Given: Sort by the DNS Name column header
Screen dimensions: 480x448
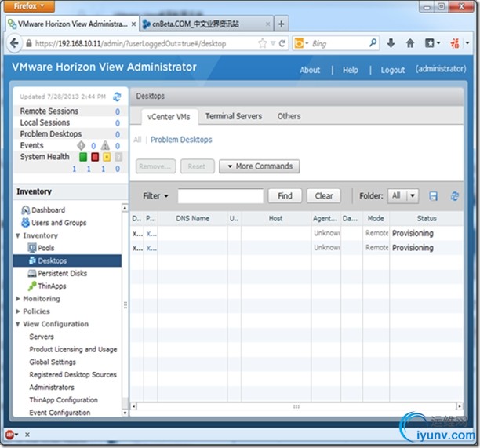Looking at the screenshot, I should [x=193, y=218].
